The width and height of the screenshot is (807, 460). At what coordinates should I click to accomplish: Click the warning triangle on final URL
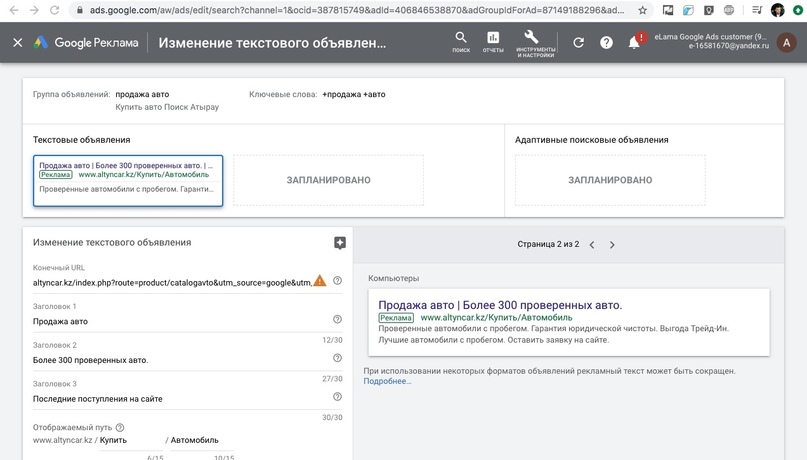coord(320,280)
